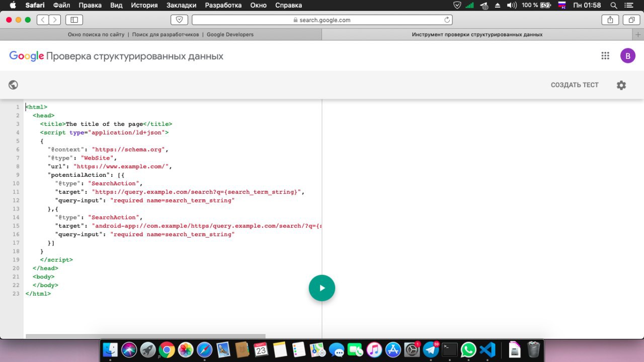
Task: Open FaceTime from the Dock
Action: (x=355, y=349)
